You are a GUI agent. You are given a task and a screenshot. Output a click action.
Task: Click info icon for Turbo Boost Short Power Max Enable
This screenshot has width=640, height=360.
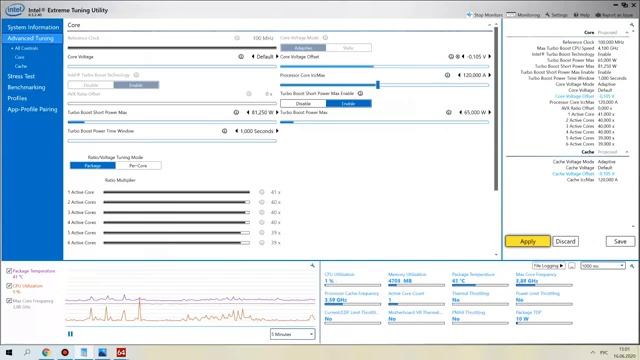click(360, 93)
